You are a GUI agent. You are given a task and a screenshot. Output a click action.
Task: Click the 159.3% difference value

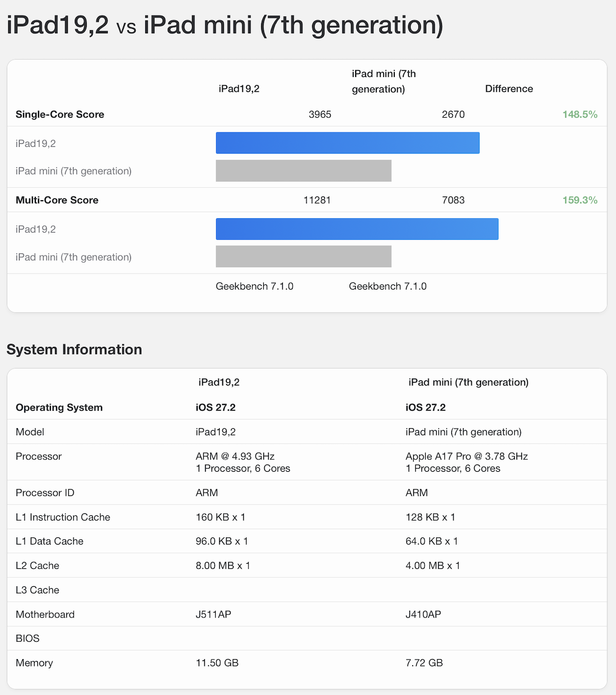[x=580, y=200]
